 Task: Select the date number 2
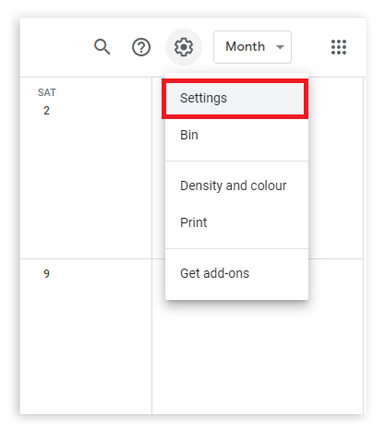coord(47,111)
